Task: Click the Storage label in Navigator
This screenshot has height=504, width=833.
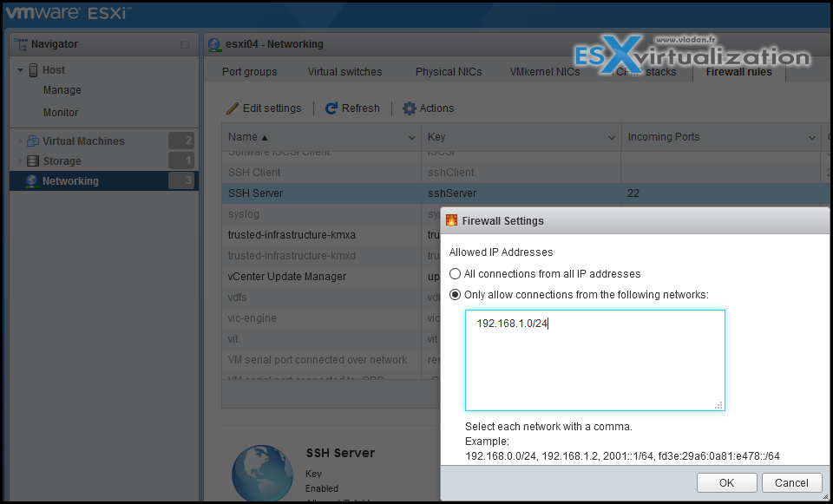Action: click(x=62, y=161)
